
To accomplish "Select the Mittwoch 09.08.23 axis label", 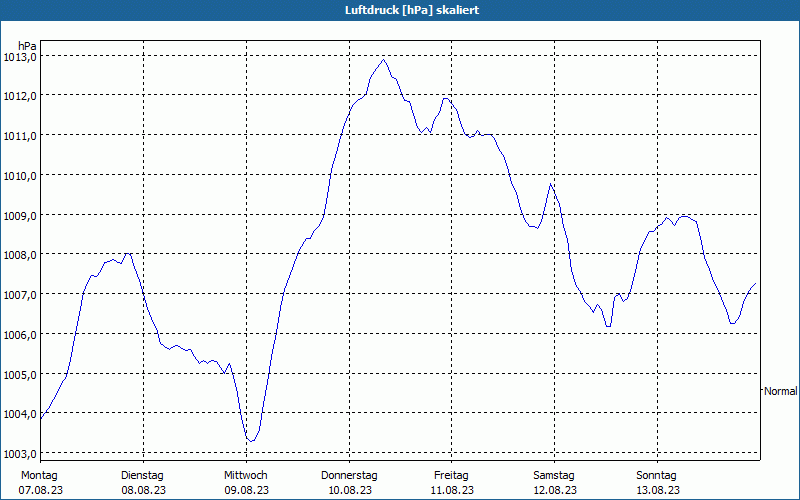I will click(246, 483).
